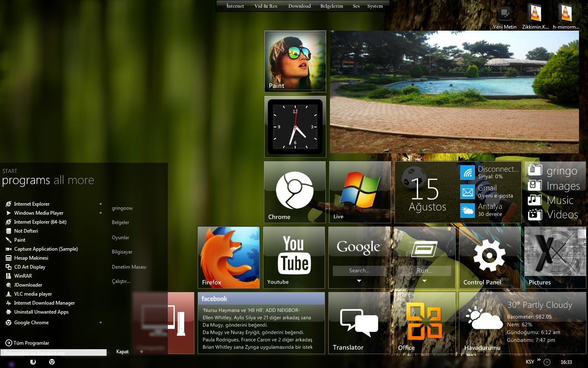
Task: Open the Ses menu
Action: [x=356, y=6]
